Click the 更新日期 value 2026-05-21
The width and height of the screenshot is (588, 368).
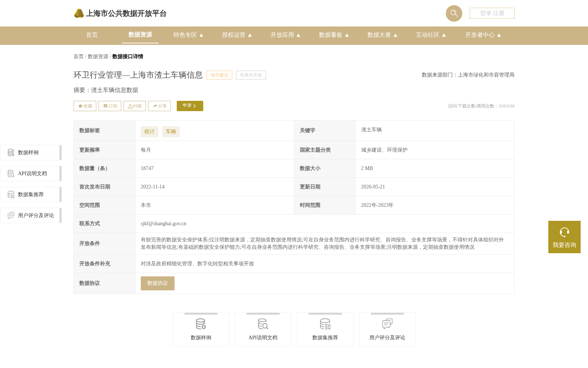[373, 187]
